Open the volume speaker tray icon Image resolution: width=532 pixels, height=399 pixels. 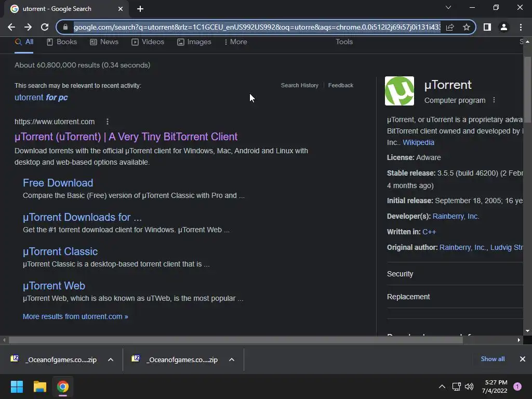tap(469, 387)
